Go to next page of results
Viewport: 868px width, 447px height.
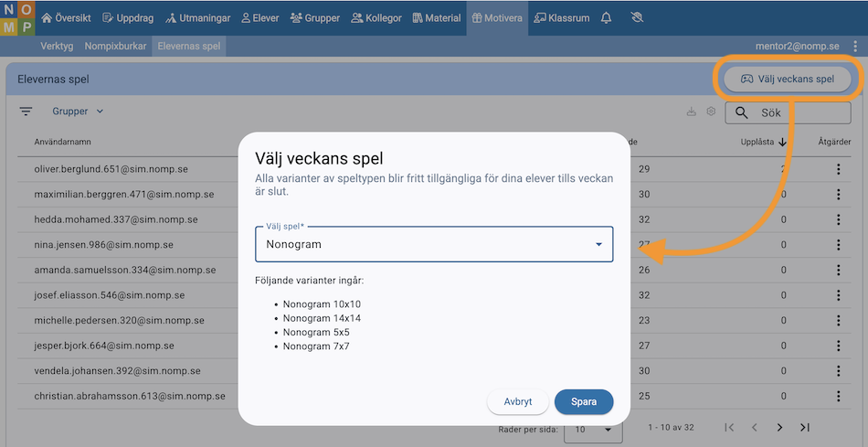click(779, 428)
